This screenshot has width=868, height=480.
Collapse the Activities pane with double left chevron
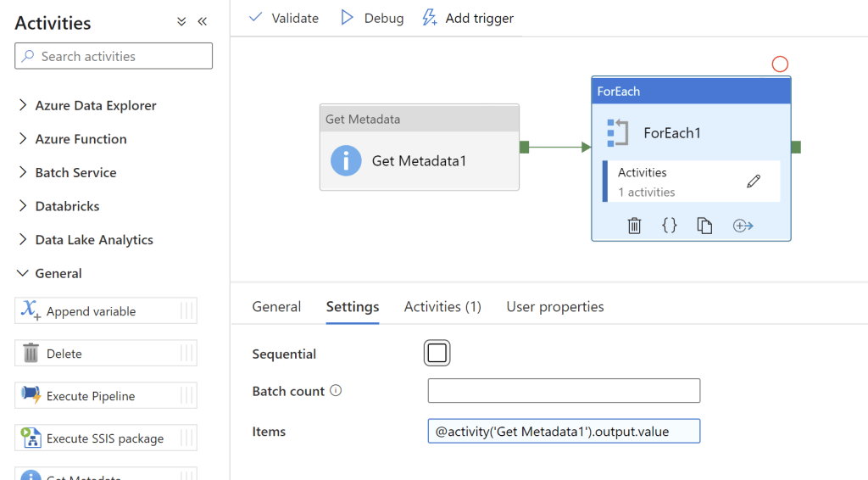click(x=203, y=22)
